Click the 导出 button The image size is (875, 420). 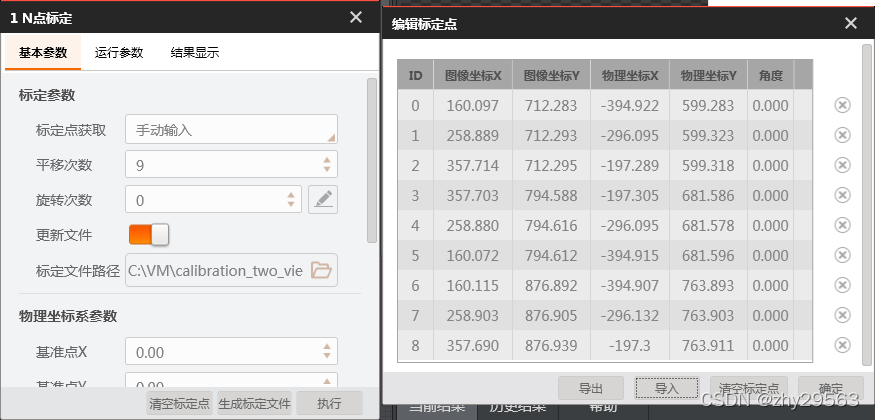point(591,388)
